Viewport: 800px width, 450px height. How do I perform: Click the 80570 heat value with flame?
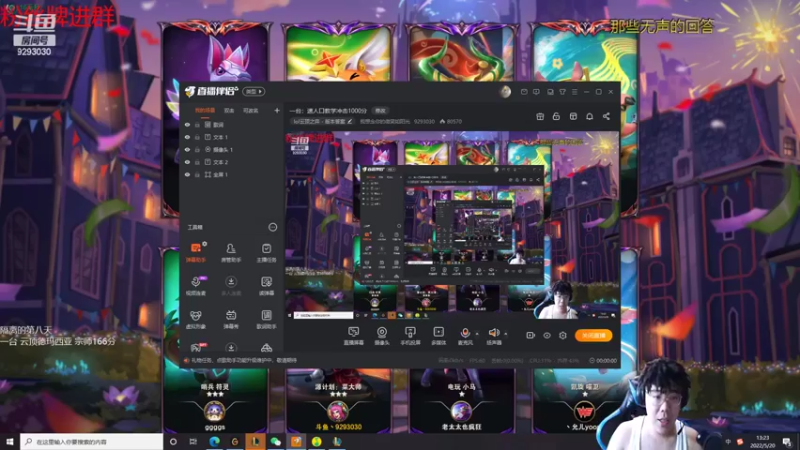451,121
